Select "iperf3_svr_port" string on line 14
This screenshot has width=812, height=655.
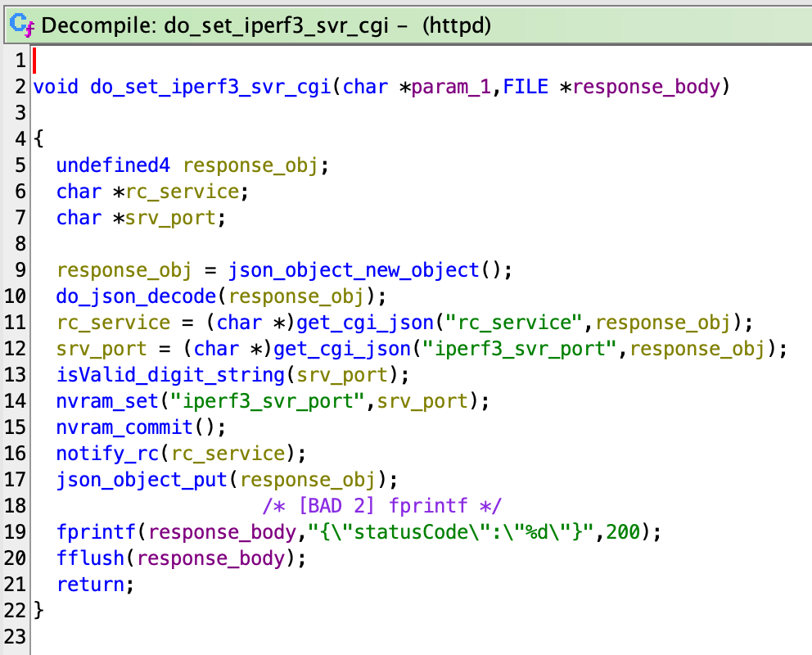(267, 401)
